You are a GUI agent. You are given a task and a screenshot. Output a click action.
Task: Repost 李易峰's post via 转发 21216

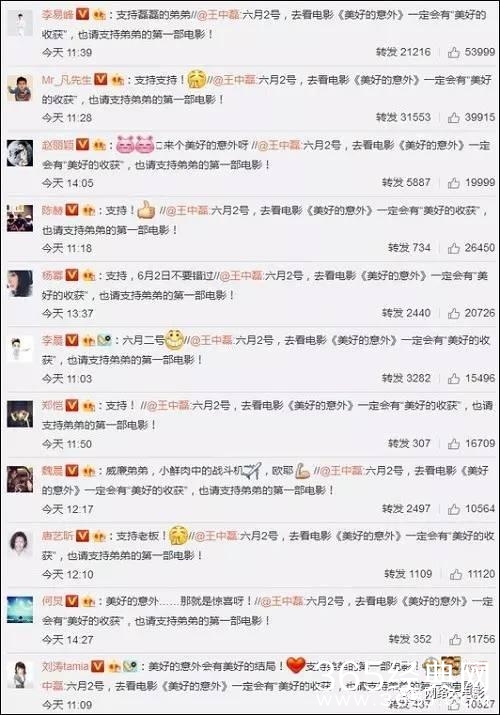pyautogui.click(x=403, y=52)
